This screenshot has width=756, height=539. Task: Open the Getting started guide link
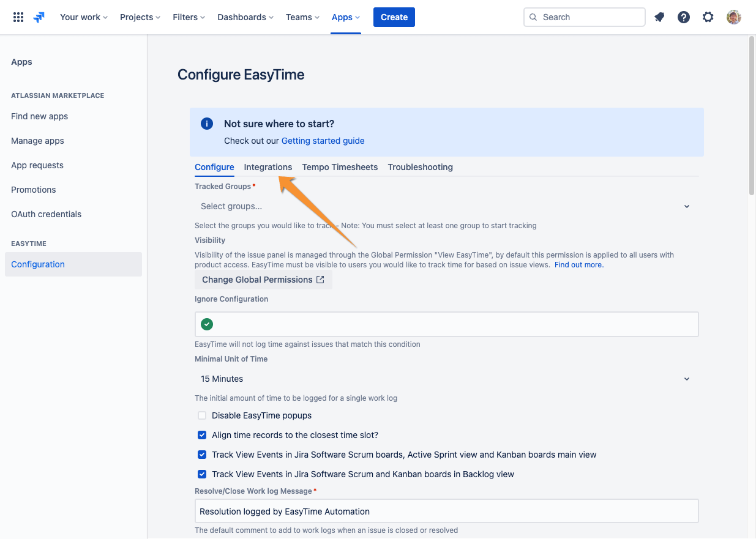click(323, 141)
